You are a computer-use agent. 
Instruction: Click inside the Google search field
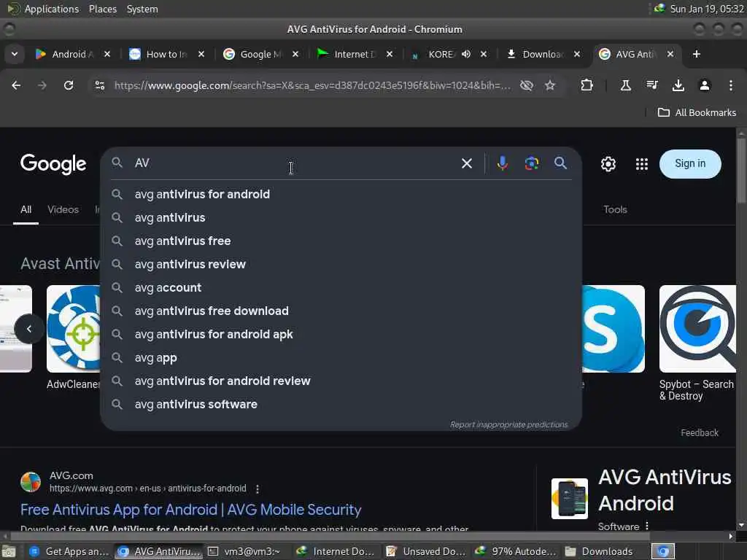tap(290, 163)
